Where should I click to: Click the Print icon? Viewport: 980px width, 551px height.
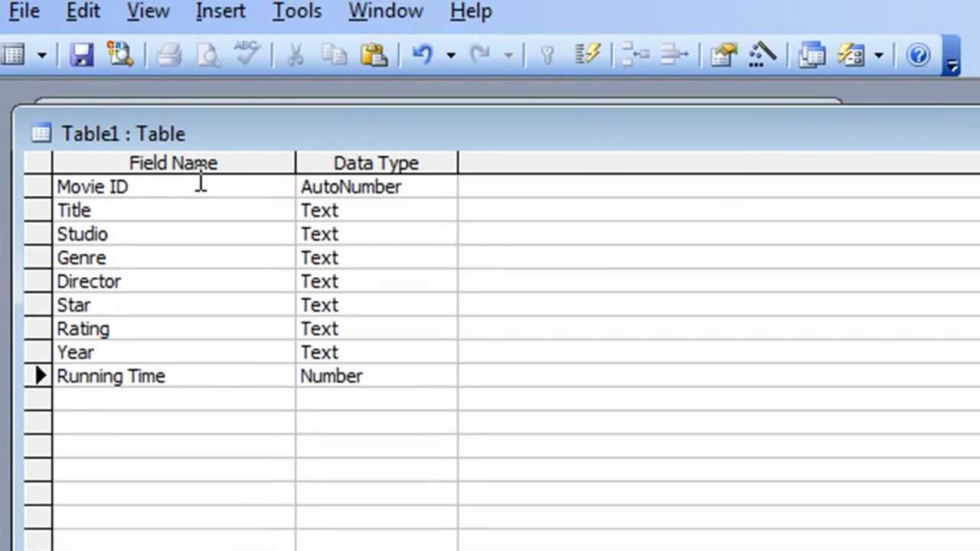(169, 54)
